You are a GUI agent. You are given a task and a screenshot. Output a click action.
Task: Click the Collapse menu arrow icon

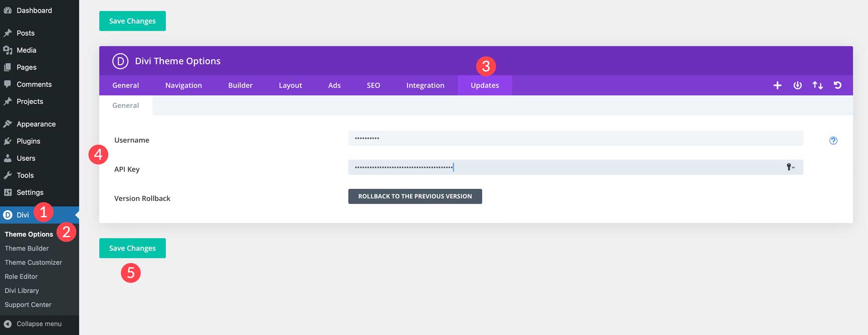pos(8,324)
